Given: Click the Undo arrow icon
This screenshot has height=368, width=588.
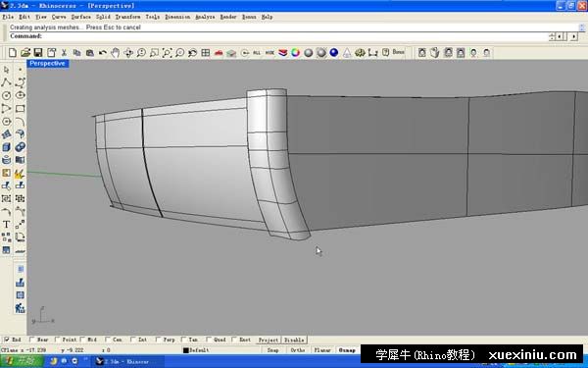Looking at the screenshot, I should point(102,53).
